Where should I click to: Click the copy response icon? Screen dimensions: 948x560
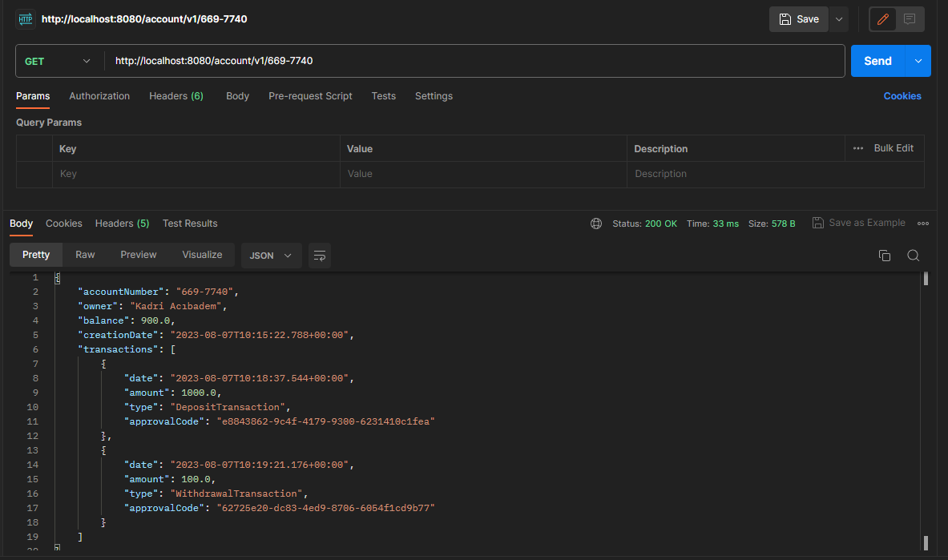coord(885,256)
